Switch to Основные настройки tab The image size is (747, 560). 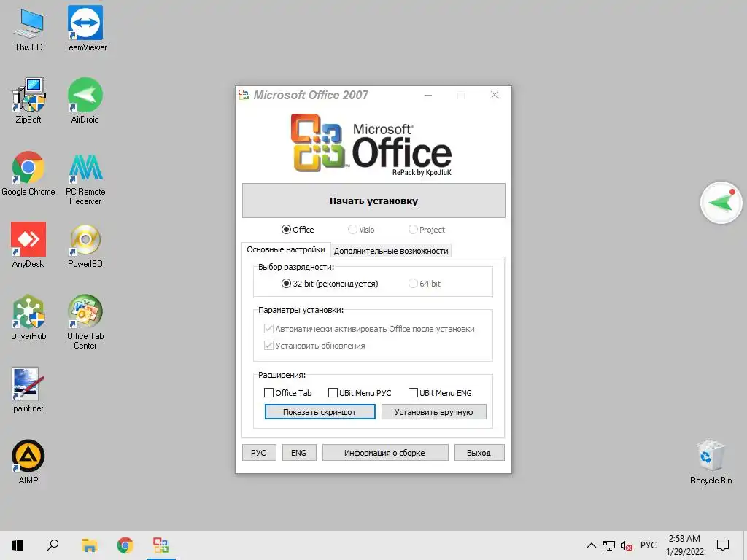click(286, 249)
